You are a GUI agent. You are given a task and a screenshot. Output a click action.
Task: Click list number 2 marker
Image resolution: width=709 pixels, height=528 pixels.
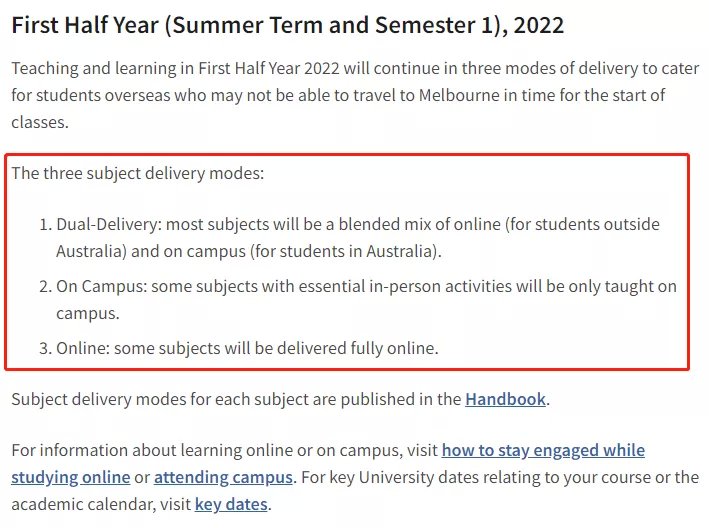pyautogui.click(x=46, y=287)
